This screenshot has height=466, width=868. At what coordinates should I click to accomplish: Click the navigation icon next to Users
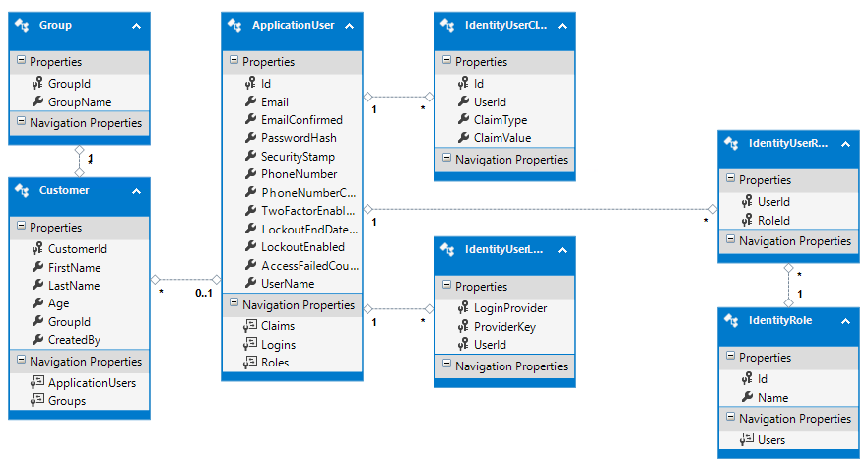click(x=748, y=440)
